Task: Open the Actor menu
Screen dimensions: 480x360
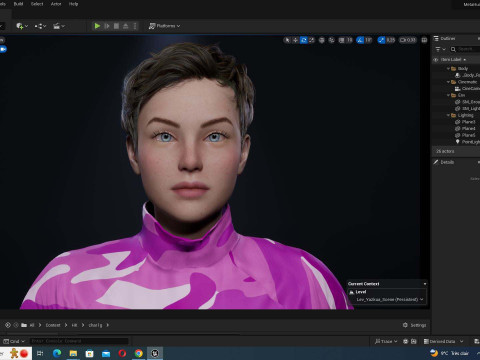Action: click(x=56, y=4)
